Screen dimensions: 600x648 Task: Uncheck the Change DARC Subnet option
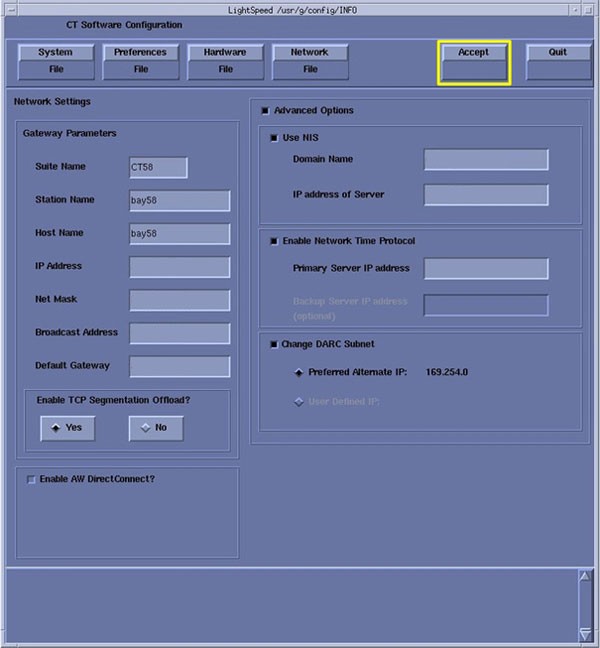274,344
